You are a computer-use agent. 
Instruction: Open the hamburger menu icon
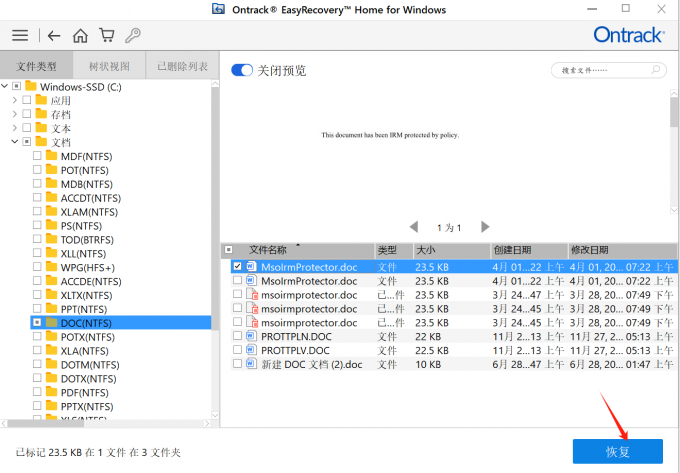coord(20,35)
